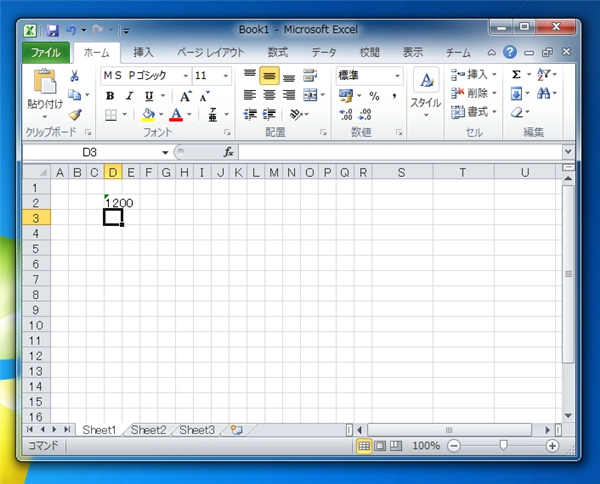The width and height of the screenshot is (600, 484).
Task: Toggle Italic formatting
Action: [129, 96]
